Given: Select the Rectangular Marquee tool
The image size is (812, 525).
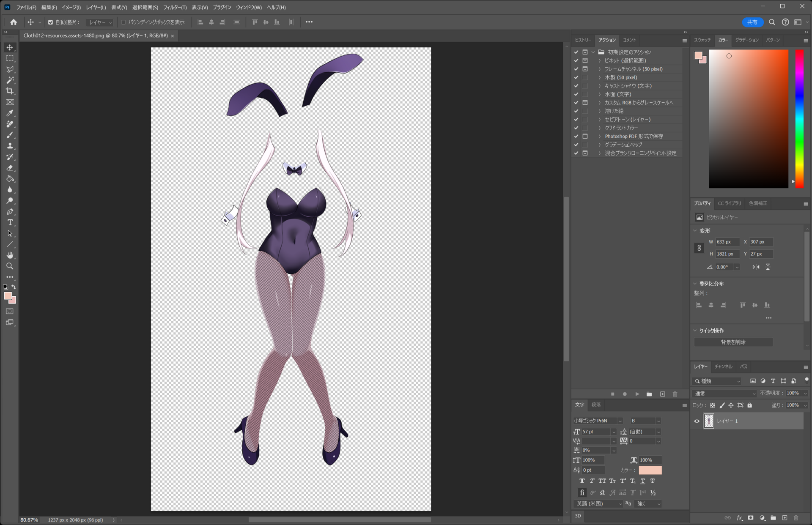Looking at the screenshot, I should (10, 58).
